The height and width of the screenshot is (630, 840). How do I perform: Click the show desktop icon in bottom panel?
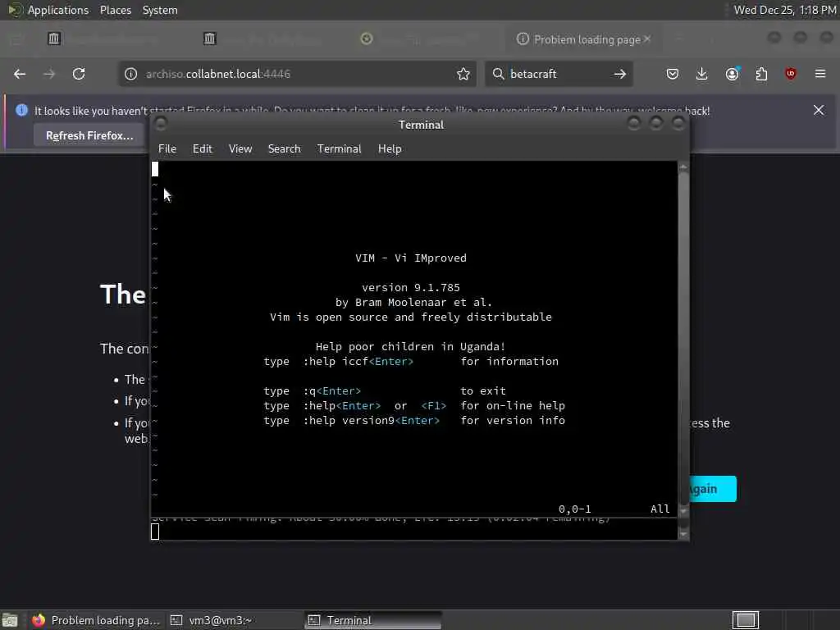pyautogui.click(x=10, y=620)
